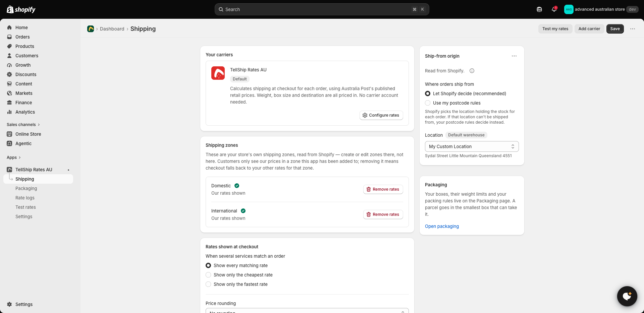Open the page more actions ellipsis
This screenshot has width=644, height=313.
tap(633, 29)
